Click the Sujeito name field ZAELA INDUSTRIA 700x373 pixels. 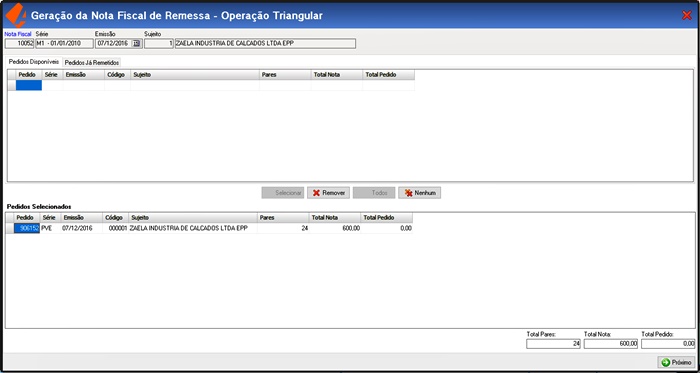click(265, 43)
